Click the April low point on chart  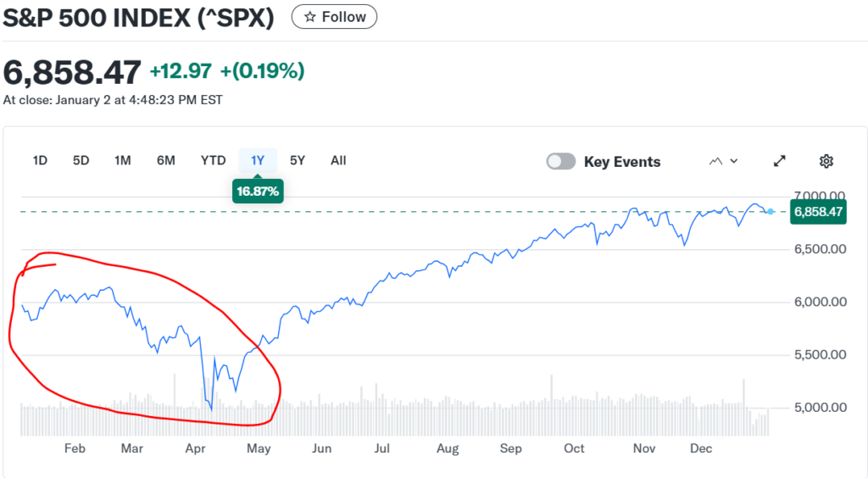pyautogui.click(x=211, y=409)
